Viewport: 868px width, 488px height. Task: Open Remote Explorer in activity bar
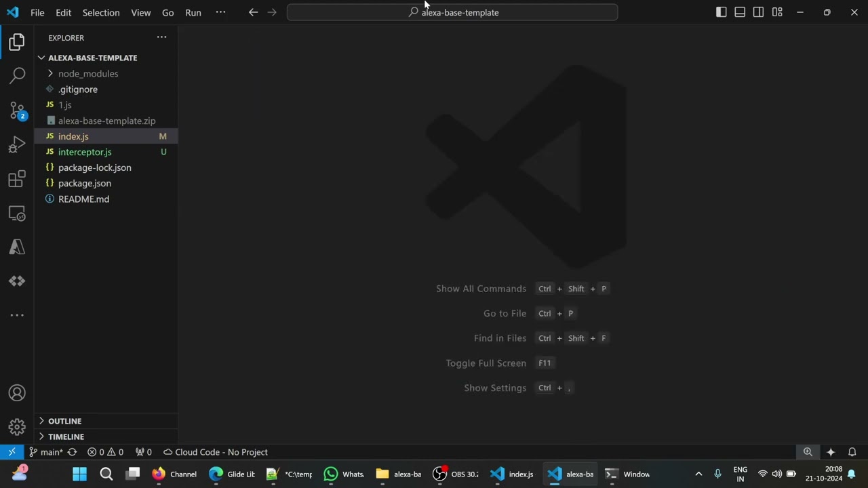pyautogui.click(x=17, y=213)
